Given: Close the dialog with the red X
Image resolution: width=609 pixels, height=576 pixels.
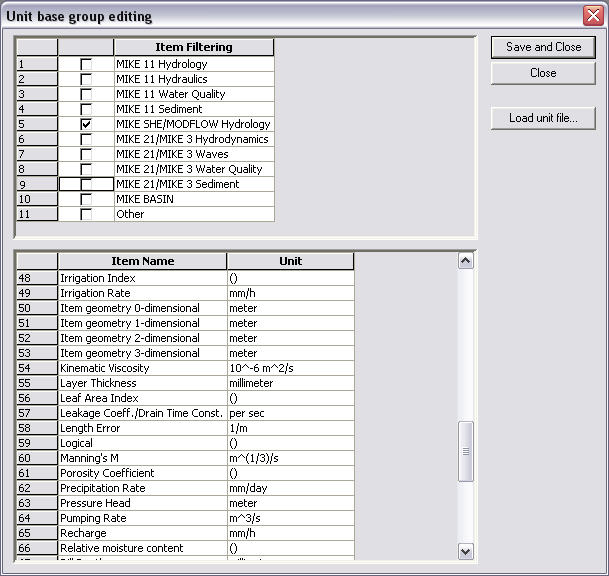Looking at the screenshot, I should point(592,15).
